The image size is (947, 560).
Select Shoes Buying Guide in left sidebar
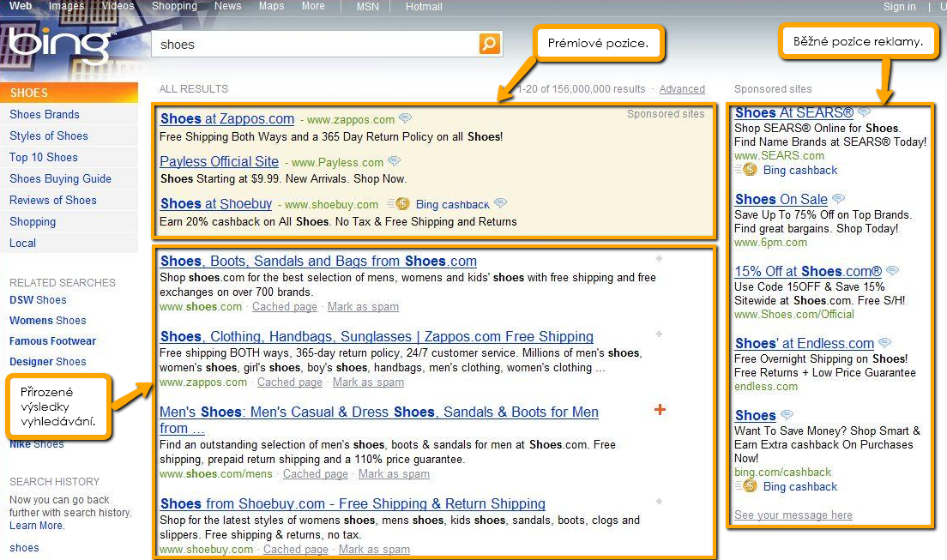click(60, 179)
